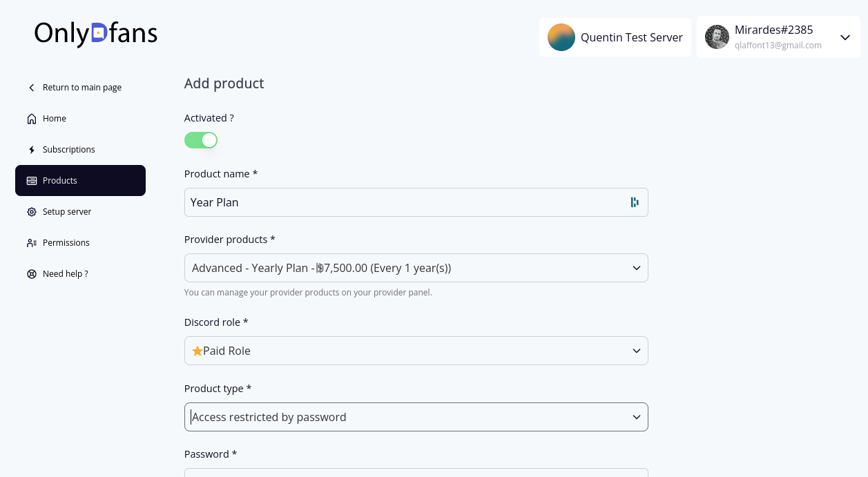Click the password manager icon in Product name
The width and height of the screenshot is (868, 477).
634,202
